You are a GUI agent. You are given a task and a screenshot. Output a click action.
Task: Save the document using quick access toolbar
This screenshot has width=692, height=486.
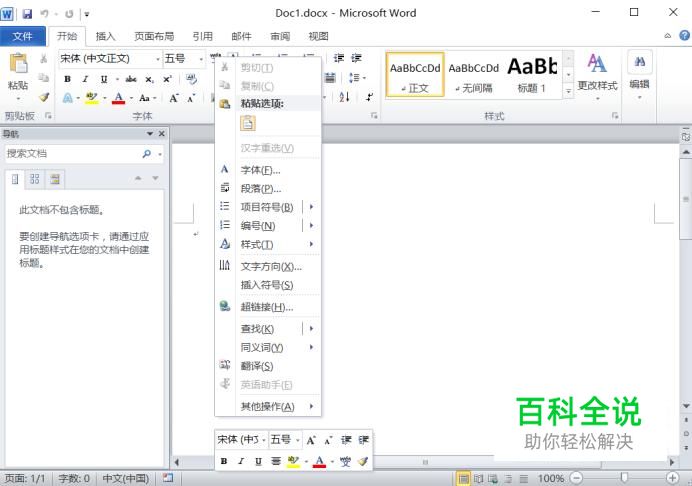27,13
